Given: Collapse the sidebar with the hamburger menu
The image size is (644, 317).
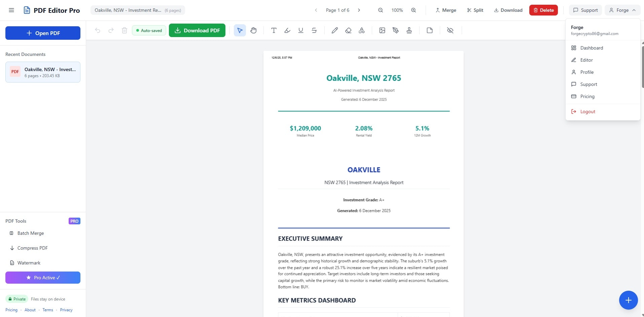Looking at the screenshot, I should 11,10.
